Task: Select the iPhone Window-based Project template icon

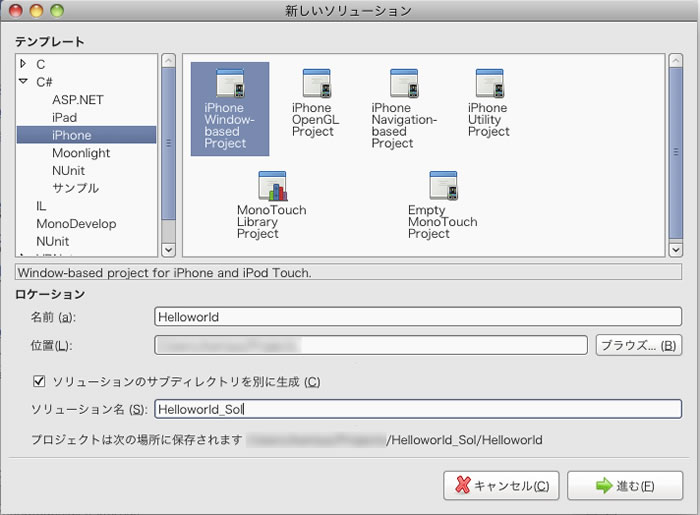Action: (230, 83)
